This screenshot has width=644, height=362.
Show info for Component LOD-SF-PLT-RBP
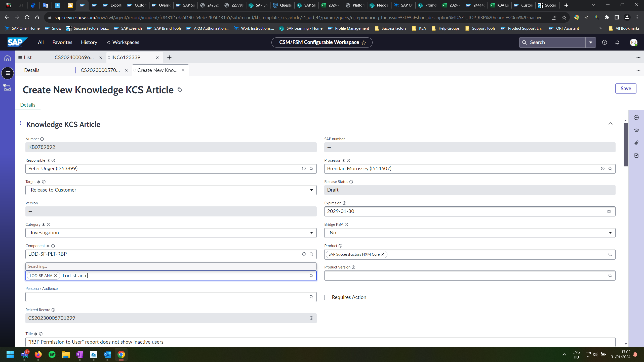304,254
